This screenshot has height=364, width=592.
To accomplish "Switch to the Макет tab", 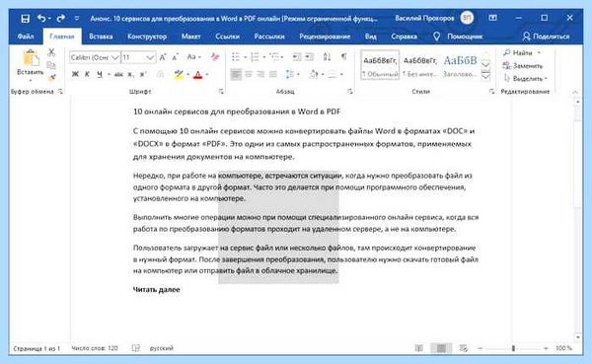I will coord(191,36).
